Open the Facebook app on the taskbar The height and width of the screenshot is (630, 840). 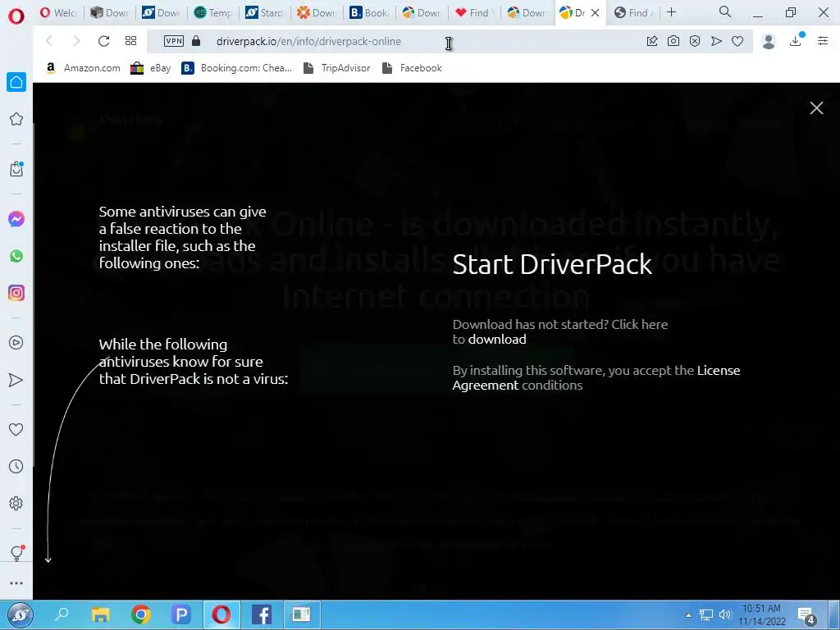(262, 614)
